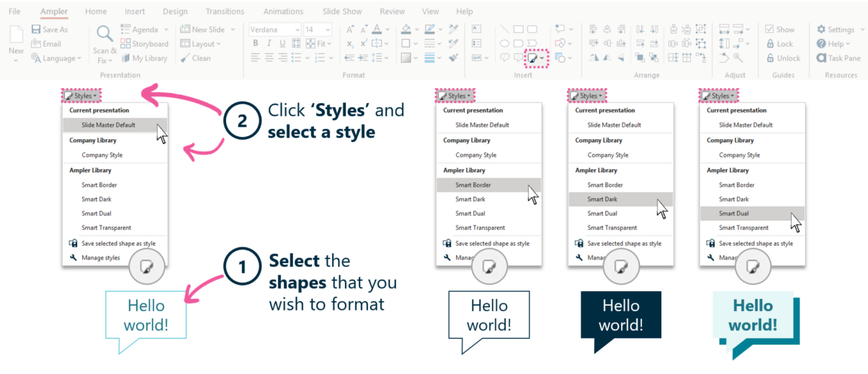
Task: Toggle bold formatting
Action: coord(255,44)
